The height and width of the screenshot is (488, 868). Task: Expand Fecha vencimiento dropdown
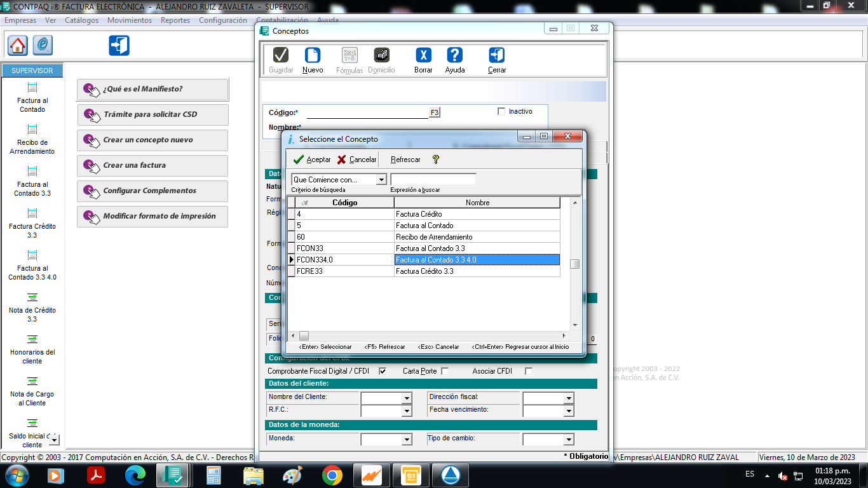569,411
